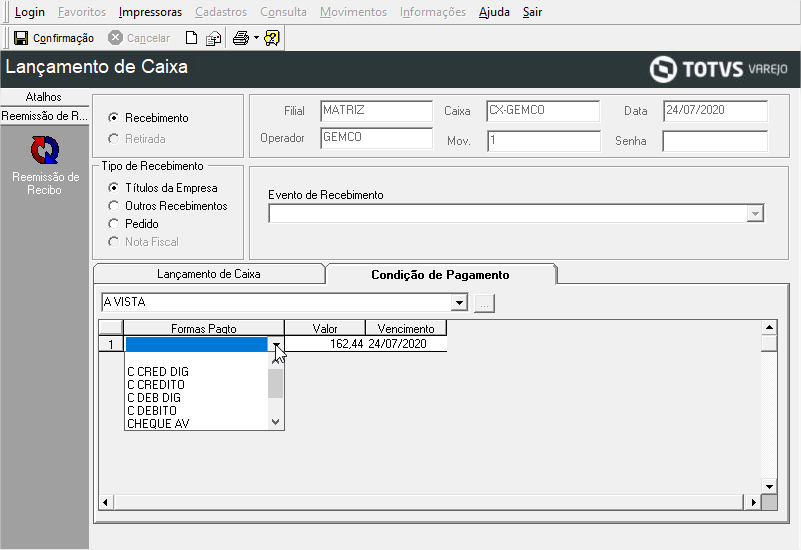Choose CHEQUE AV from the list
The width and height of the screenshot is (801, 550).
coord(197,424)
